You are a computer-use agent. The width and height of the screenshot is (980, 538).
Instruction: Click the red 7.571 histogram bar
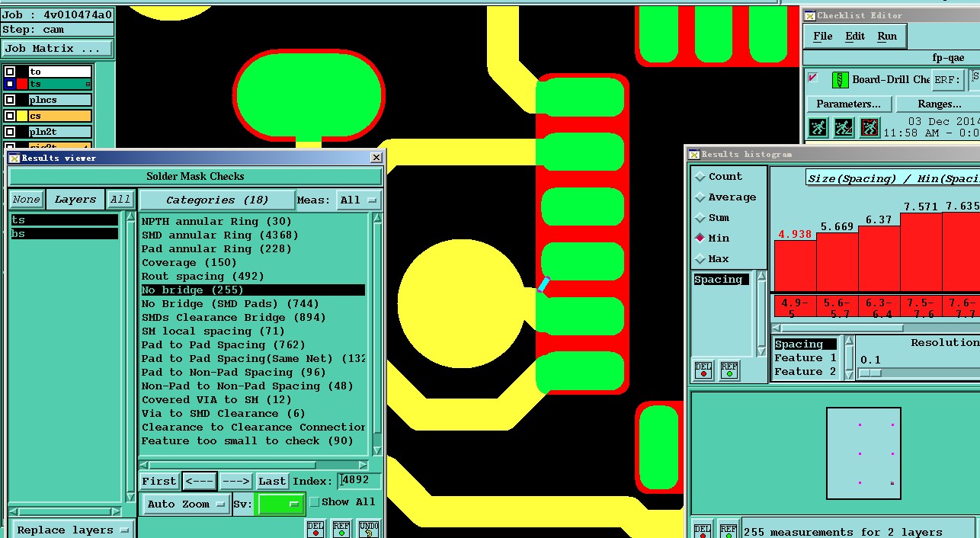(921, 251)
